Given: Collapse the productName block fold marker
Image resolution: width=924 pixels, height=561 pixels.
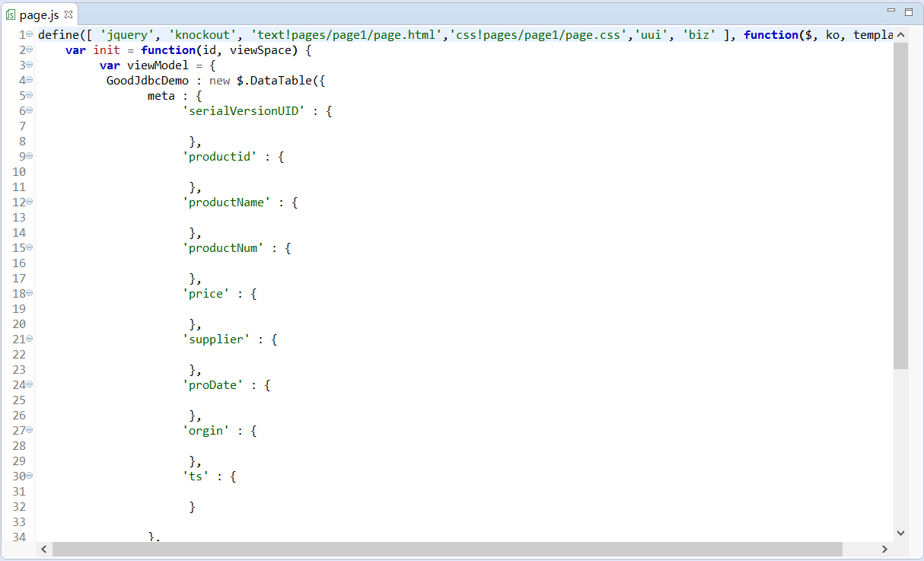Looking at the screenshot, I should (29, 202).
